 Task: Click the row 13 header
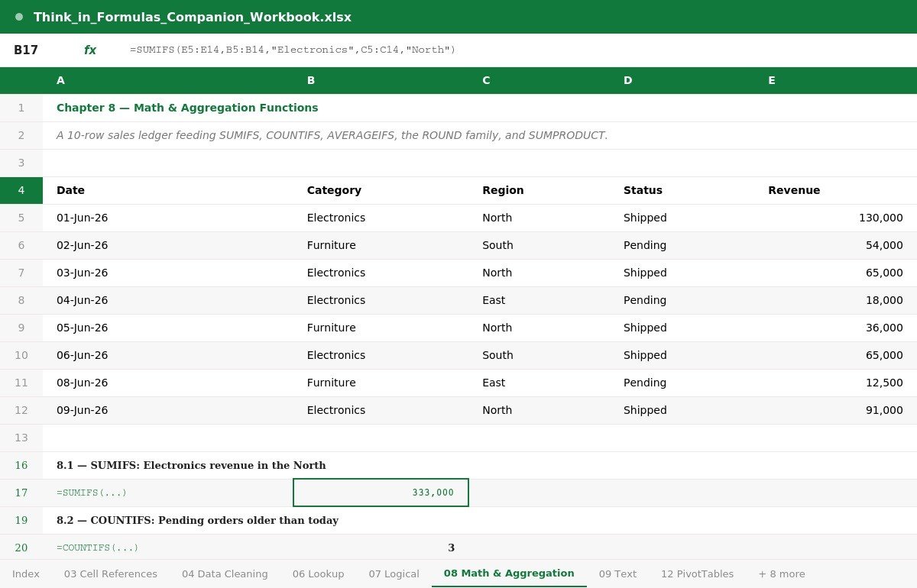click(x=21, y=438)
